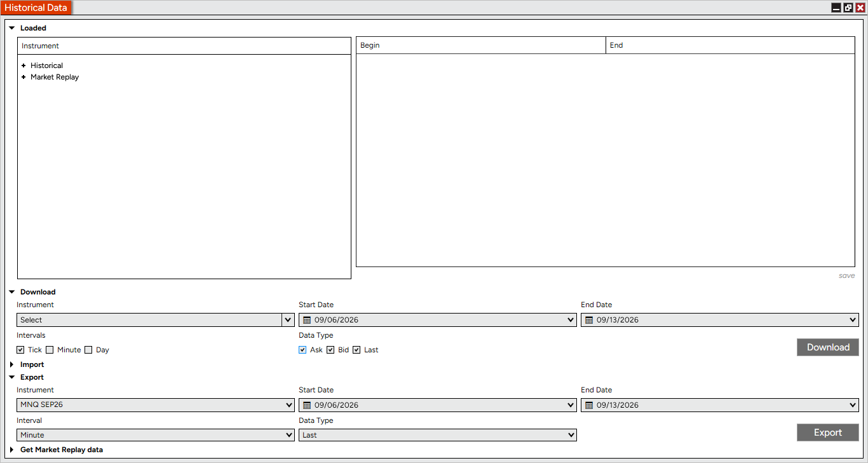
Task: Open Export End Date calendar icon
Action: [x=589, y=405]
